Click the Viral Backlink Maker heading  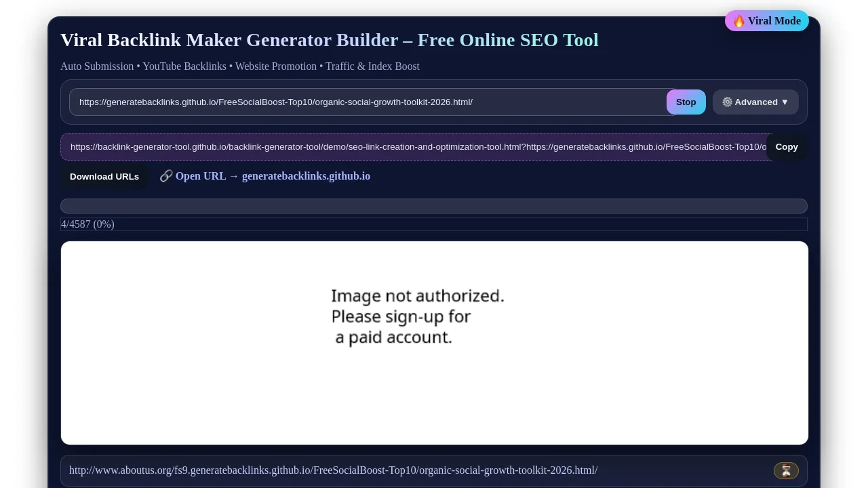tap(330, 40)
